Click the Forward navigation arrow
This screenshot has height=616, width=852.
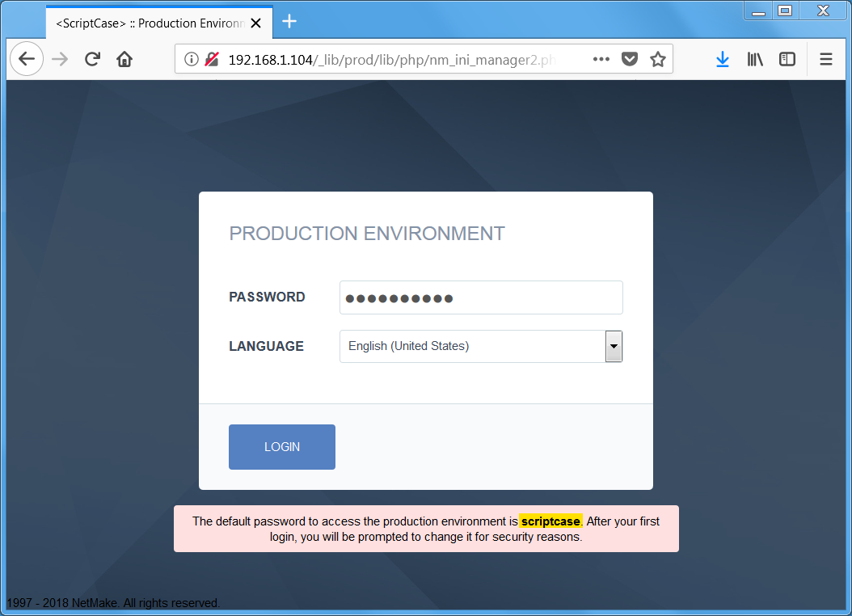click(x=60, y=59)
